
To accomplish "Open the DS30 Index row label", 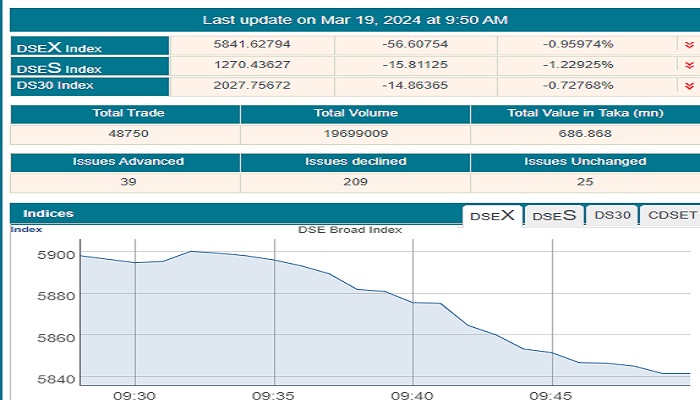I will coord(57,86).
